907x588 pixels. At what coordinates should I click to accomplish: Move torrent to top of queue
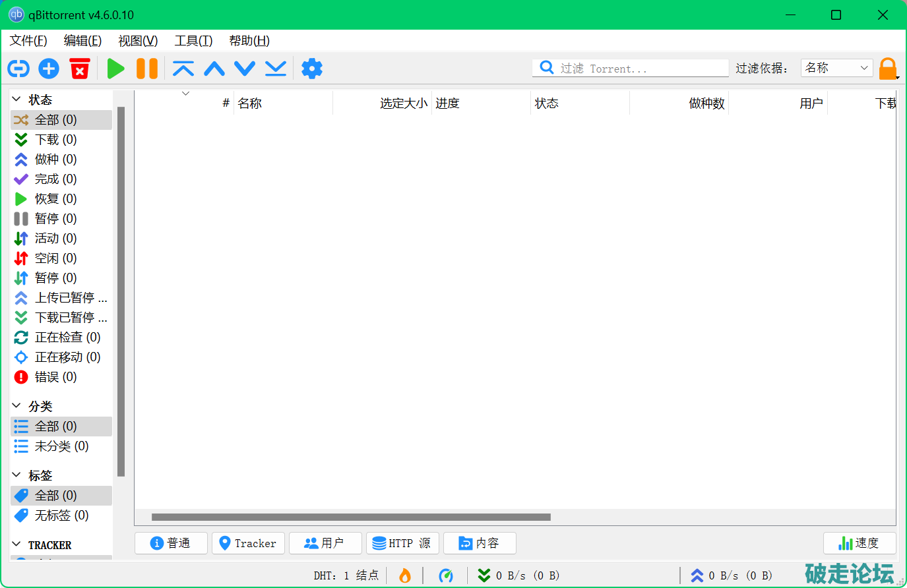click(x=183, y=69)
